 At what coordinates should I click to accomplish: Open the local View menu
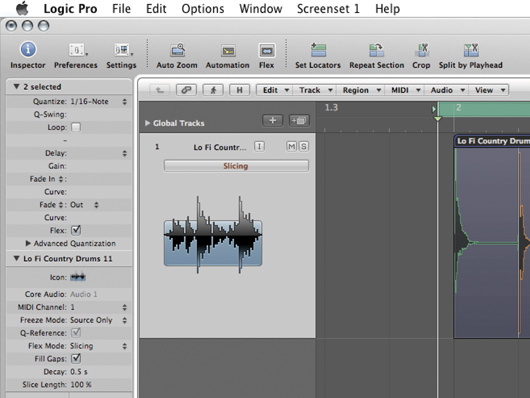pyautogui.click(x=489, y=90)
